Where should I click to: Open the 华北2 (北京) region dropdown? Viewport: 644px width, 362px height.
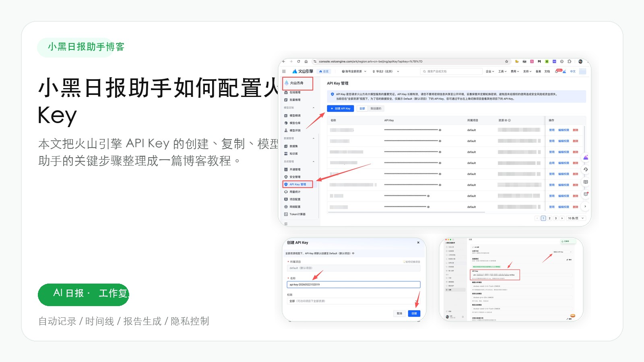pos(386,71)
